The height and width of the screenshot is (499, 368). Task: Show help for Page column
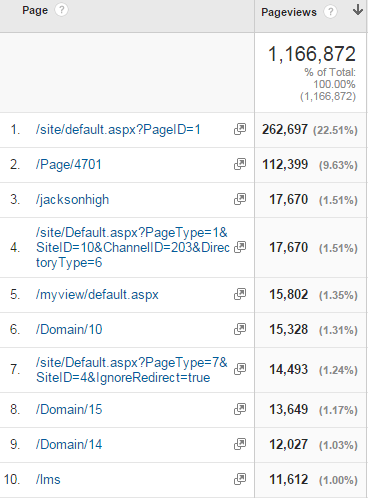(61, 10)
